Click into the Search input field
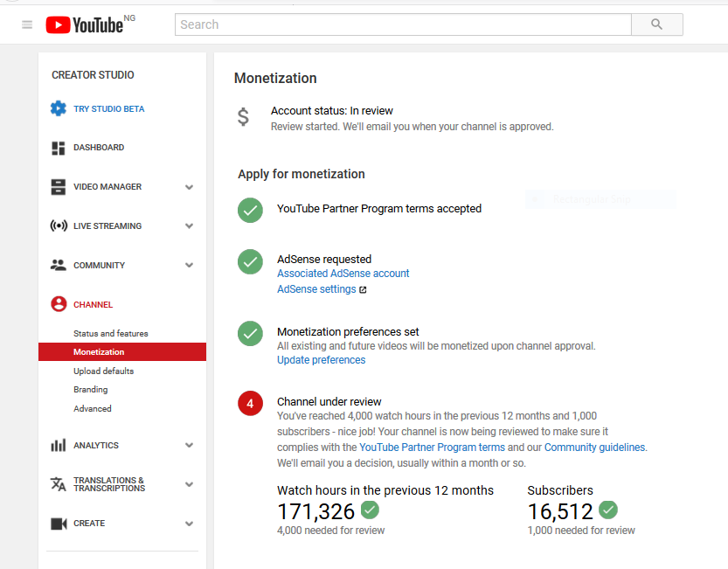The width and height of the screenshot is (728, 569). 403,24
